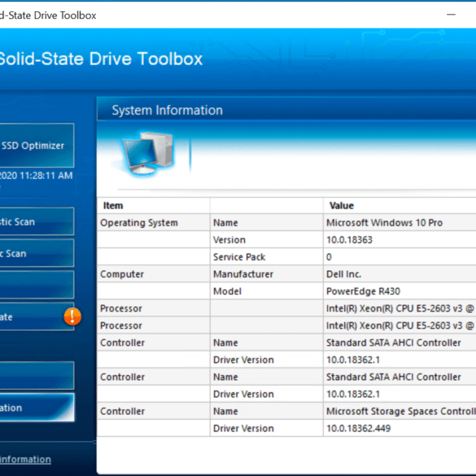Screen dimensions: 476x476
Task: Click the second Scan button below it
Action: 37,254
